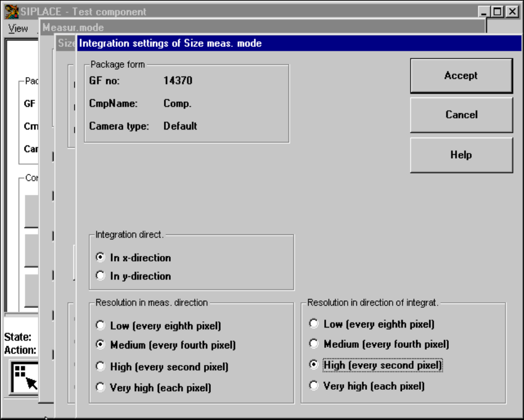The width and height of the screenshot is (524, 420).
Task: Select In x-direction integration option
Action: [x=101, y=258]
